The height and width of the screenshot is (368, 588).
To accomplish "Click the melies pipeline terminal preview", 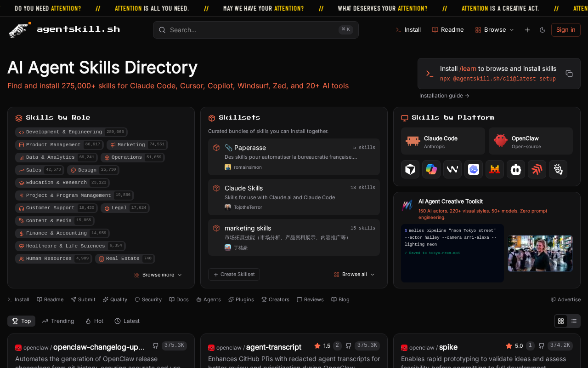I will coord(452,253).
